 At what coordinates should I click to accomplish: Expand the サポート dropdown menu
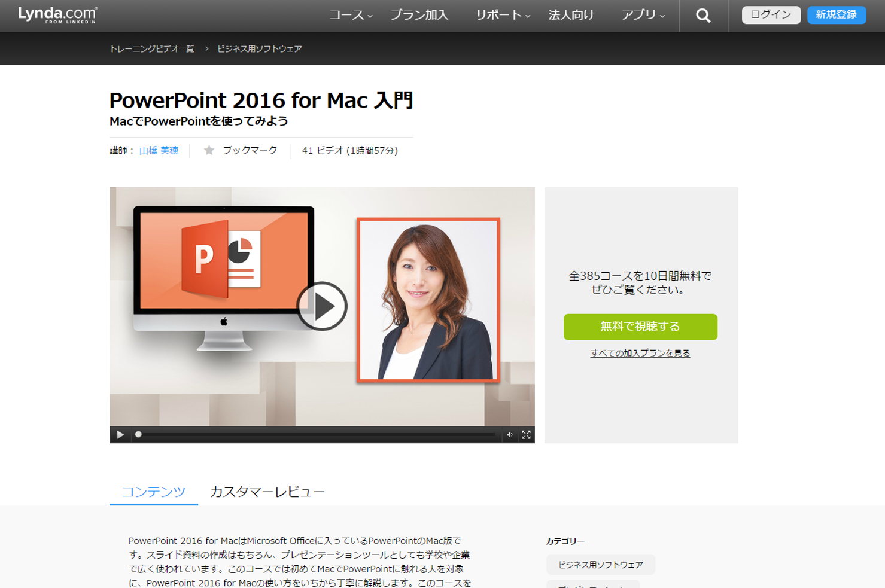tap(502, 15)
